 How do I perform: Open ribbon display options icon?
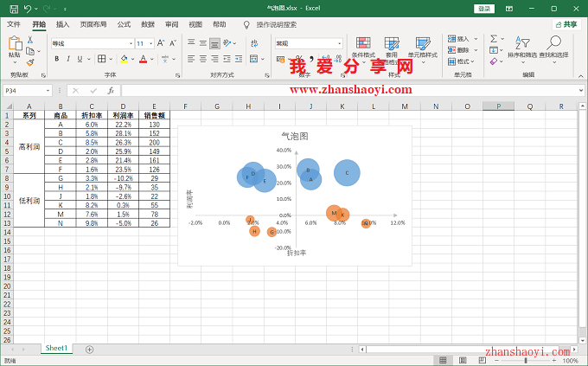pos(509,9)
